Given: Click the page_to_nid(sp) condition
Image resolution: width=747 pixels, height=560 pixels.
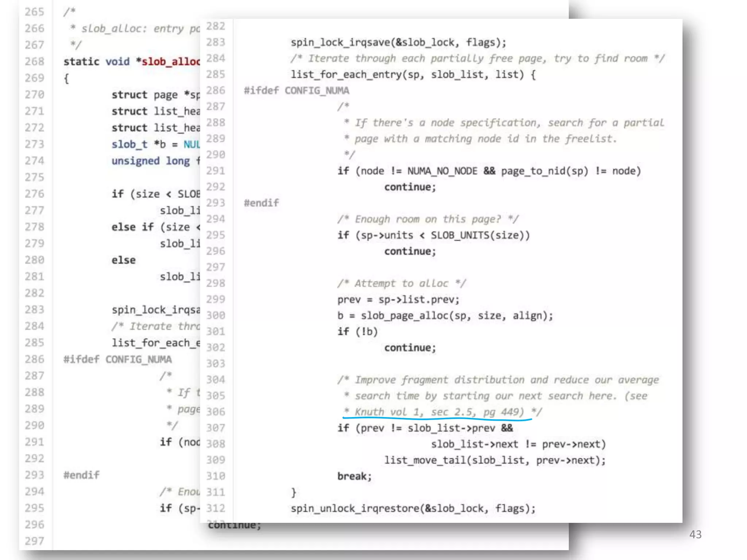Looking at the screenshot, I should tap(544, 171).
